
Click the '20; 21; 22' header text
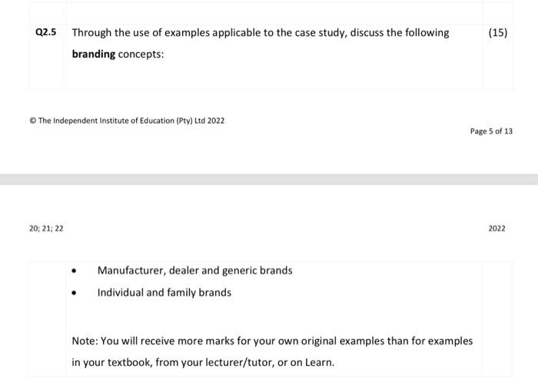tap(46, 228)
